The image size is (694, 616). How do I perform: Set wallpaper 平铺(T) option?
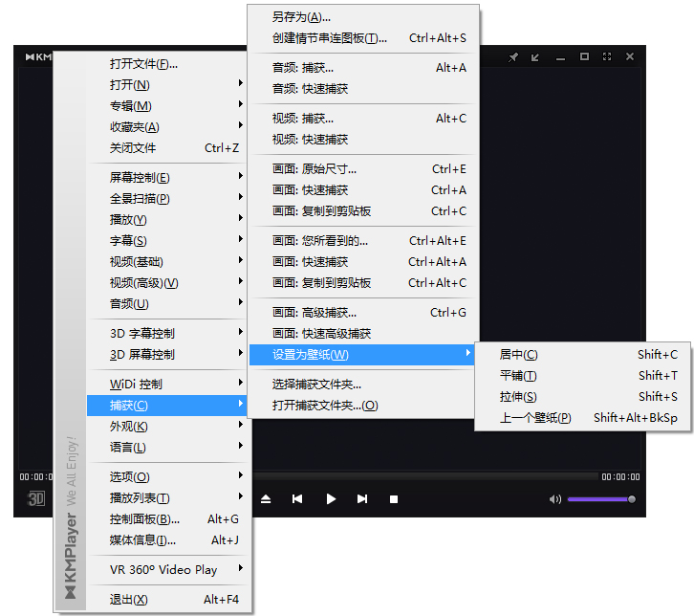(582, 376)
